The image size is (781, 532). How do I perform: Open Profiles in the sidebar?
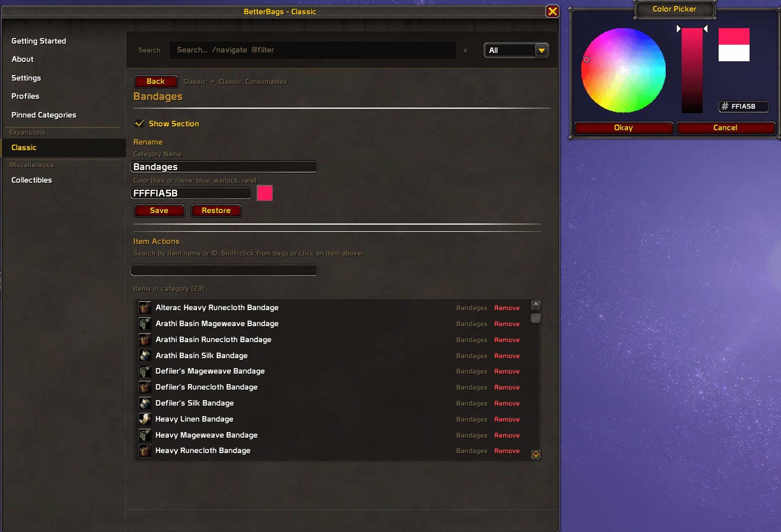coord(25,96)
